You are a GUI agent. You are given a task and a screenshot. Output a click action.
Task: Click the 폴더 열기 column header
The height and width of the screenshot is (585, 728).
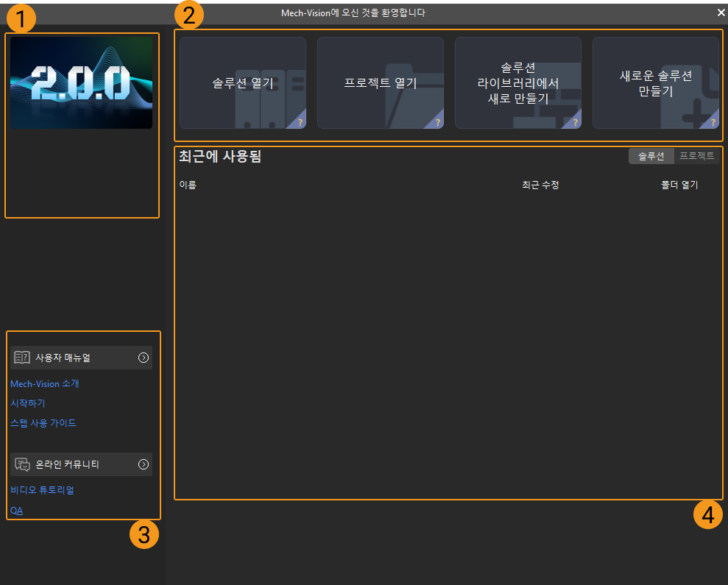pyautogui.click(x=679, y=185)
